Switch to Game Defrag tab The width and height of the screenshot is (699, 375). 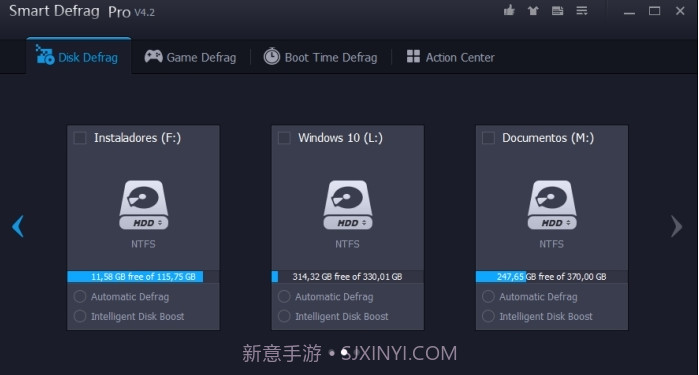pyautogui.click(x=190, y=57)
